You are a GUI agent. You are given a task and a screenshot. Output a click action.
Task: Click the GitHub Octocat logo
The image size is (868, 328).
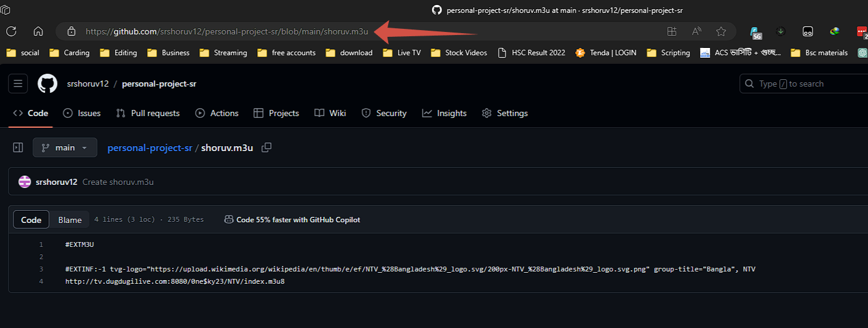[47, 84]
